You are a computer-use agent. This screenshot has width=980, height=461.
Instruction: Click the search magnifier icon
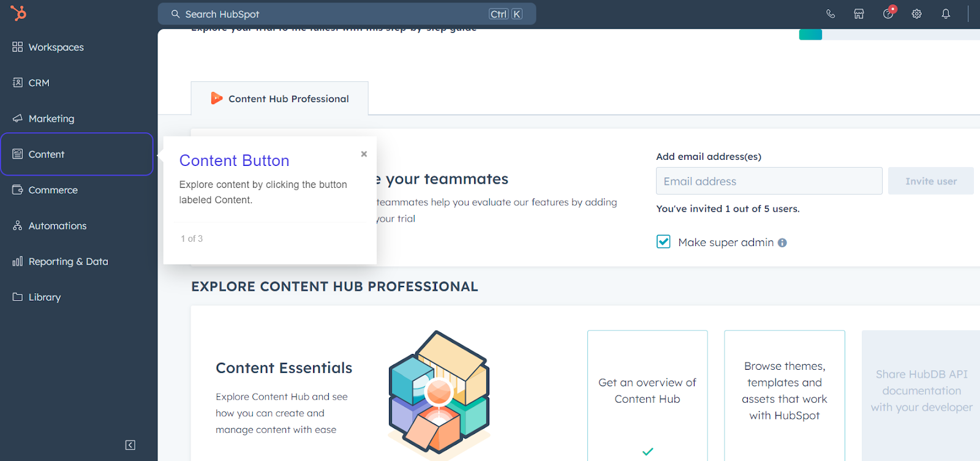coord(175,13)
